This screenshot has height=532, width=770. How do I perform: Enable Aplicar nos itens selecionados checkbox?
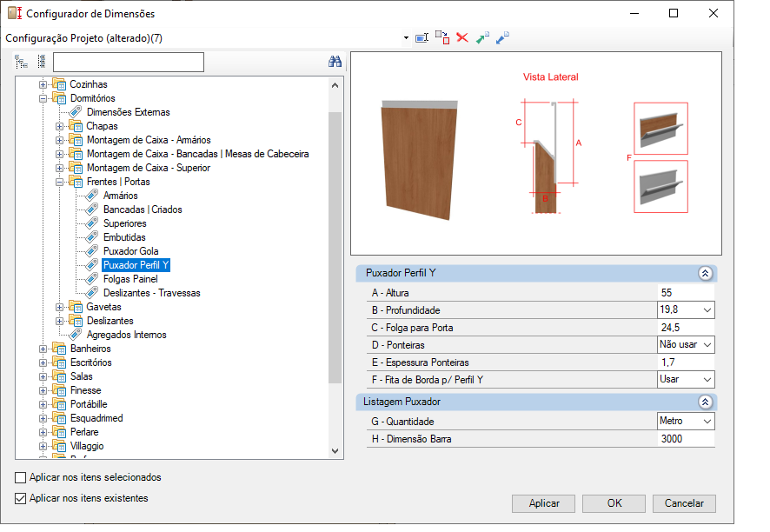[21, 477]
